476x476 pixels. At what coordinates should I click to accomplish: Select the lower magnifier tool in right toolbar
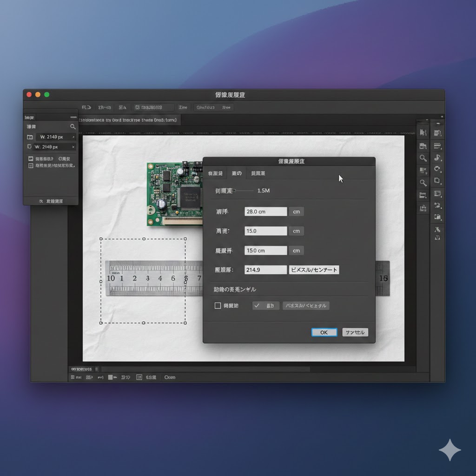[x=423, y=183]
